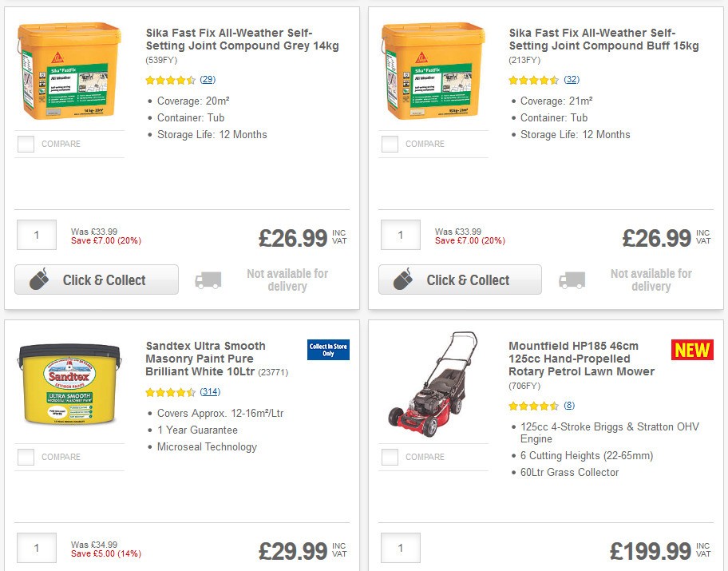Click the delivery truck icon under Sika Grey compound
Image resolution: width=728 pixels, height=571 pixels.
pos(208,280)
